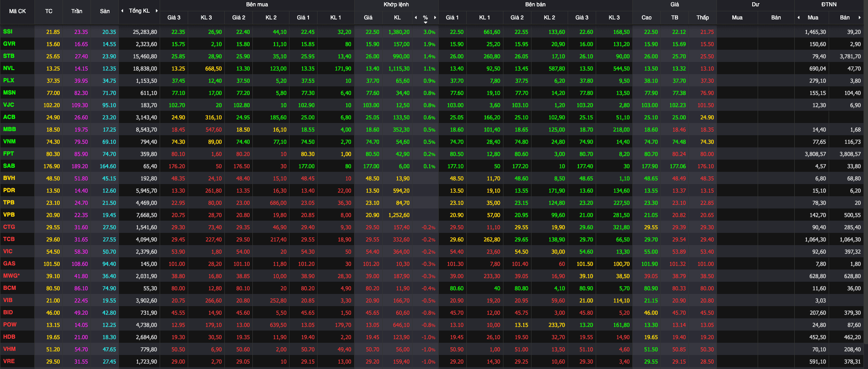Click the 3.0% change in SSI row
Image resolution: width=868 pixels, height=369 pixels.
pos(429,32)
